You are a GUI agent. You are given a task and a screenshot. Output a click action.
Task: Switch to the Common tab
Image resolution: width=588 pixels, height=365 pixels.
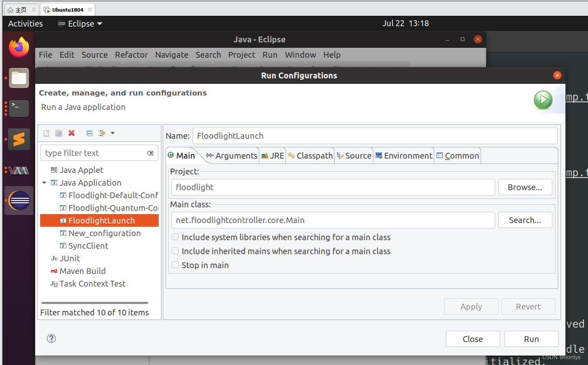click(x=458, y=155)
